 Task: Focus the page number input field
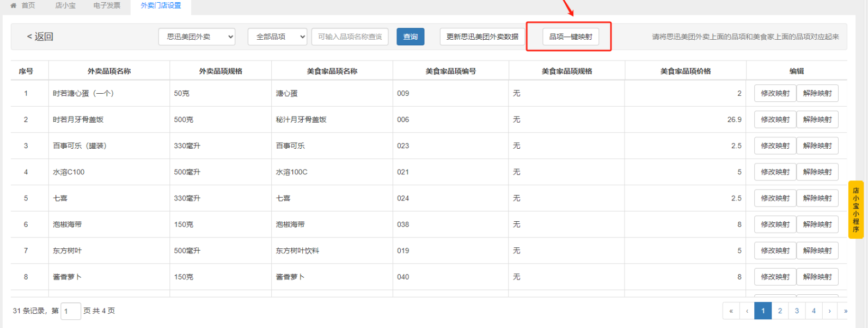(71, 311)
